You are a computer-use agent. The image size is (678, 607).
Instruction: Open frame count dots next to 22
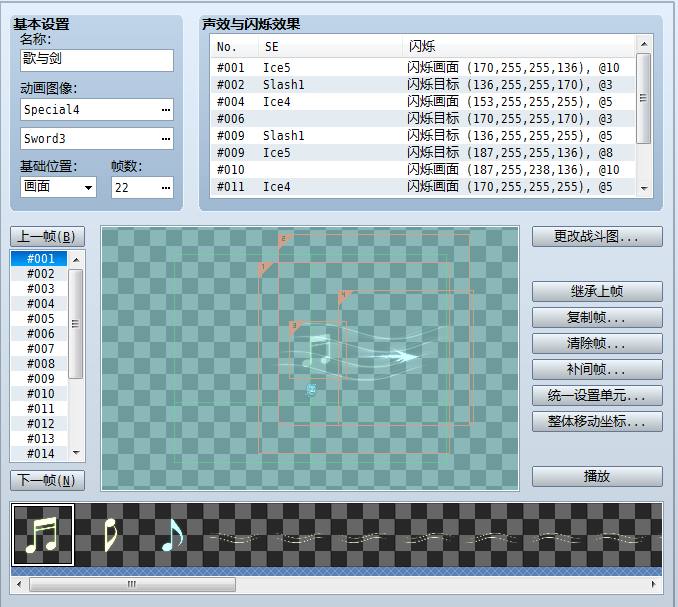166,188
